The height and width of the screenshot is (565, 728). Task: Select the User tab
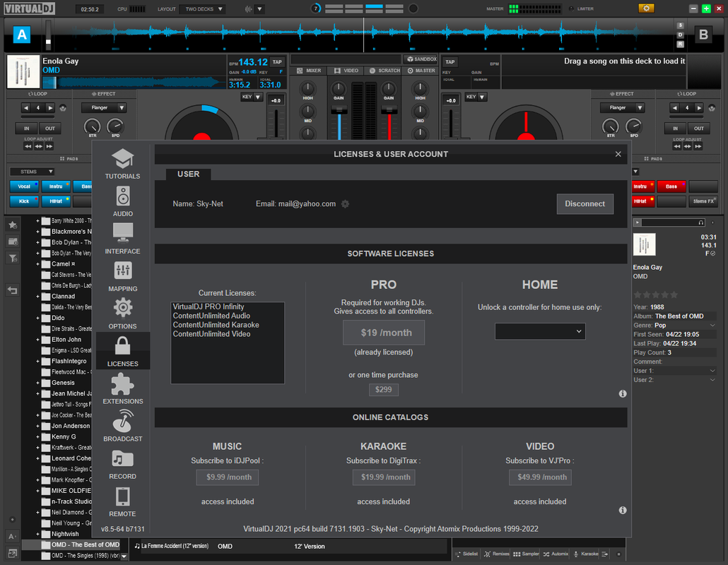point(189,174)
